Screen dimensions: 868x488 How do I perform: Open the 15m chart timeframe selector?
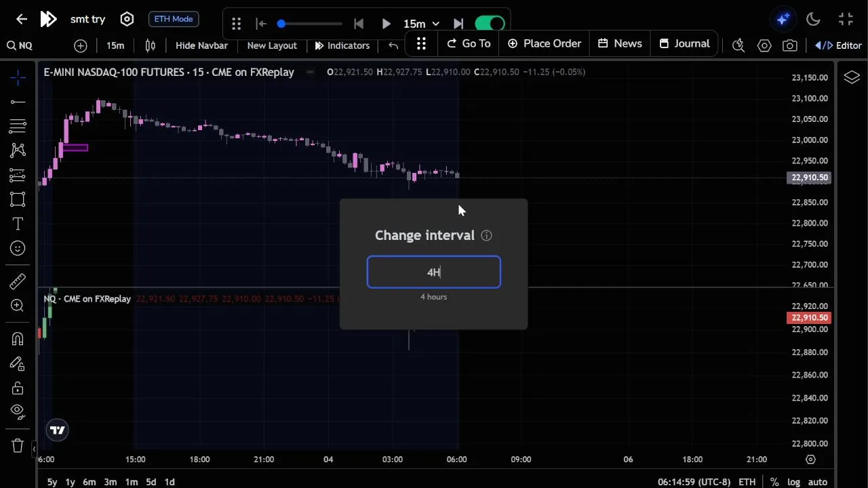coord(115,45)
